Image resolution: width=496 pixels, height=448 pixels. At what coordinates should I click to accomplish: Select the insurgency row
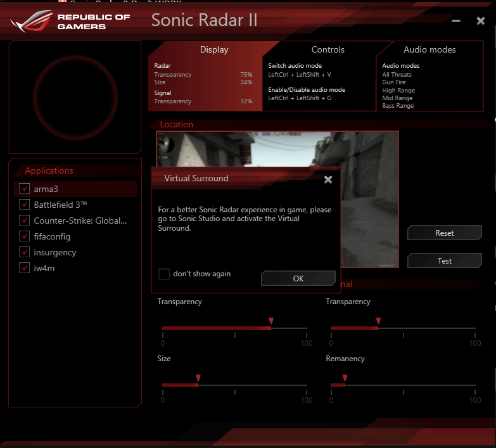75,252
